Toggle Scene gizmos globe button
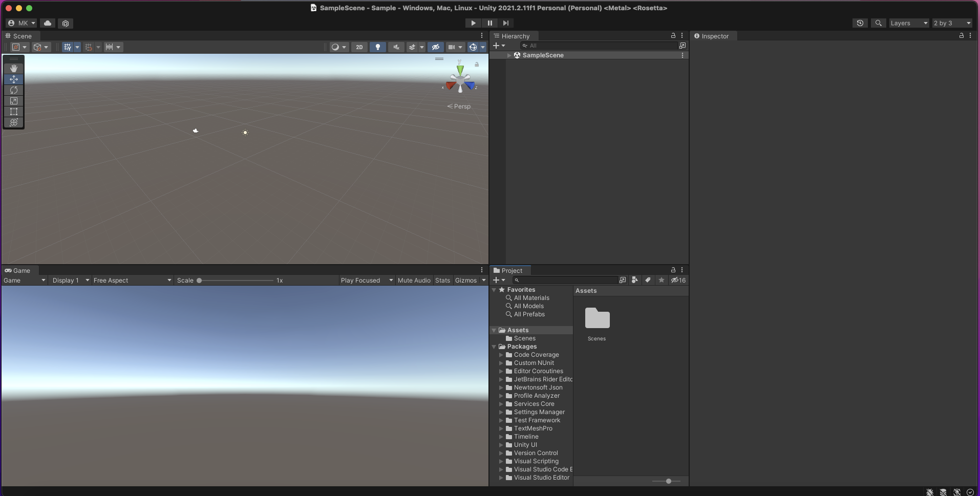This screenshot has height=496, width=980. (473, 47)
